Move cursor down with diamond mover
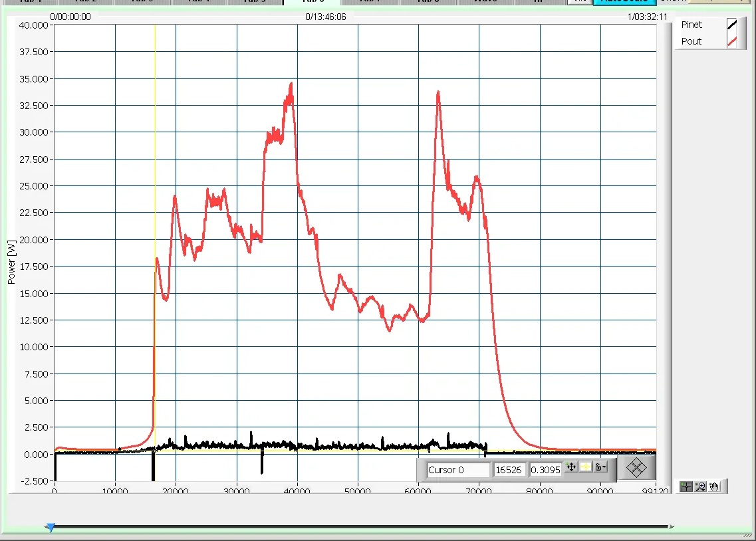Image resolution: width=756 pixels, height=541 pixels. [x=636, y=474]
